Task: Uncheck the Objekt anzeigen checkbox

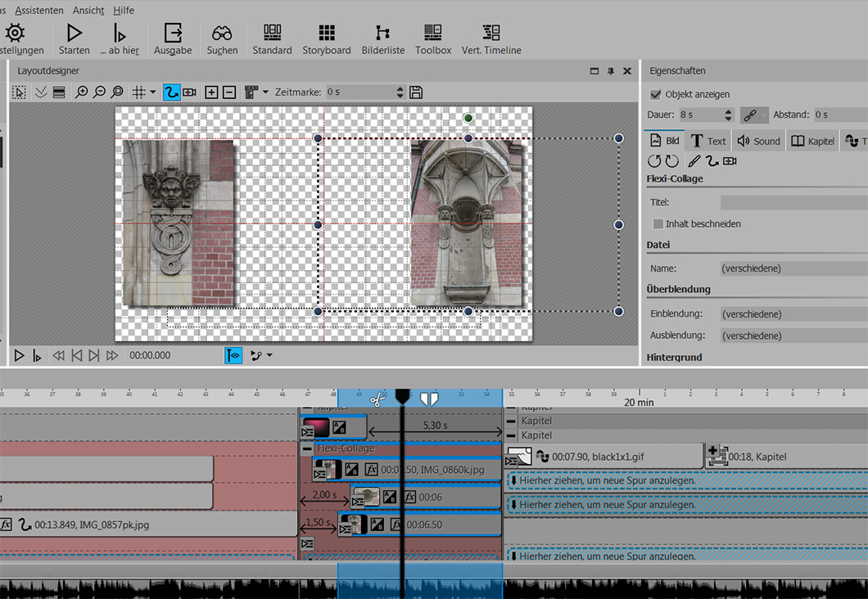Action: coord(655,94)
